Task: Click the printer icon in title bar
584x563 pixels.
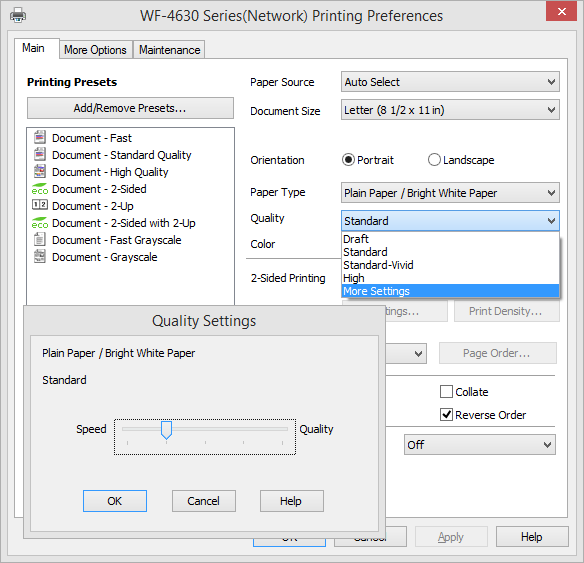Action: 18,16
